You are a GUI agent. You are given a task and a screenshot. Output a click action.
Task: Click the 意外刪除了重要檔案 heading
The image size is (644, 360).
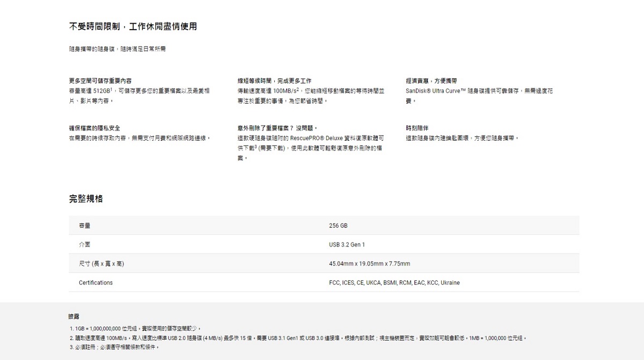click(x=277, y=128)
